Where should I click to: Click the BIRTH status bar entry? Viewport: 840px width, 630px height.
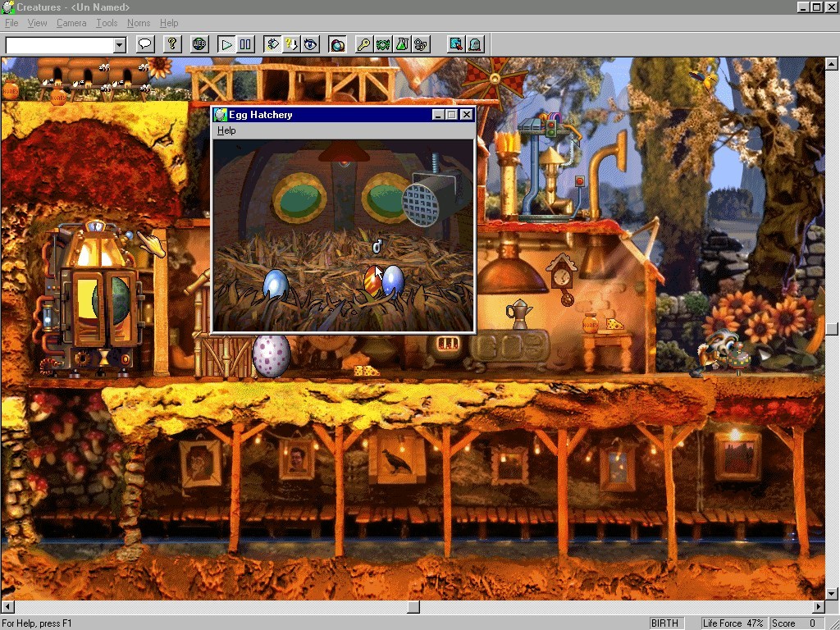(664, 623)
